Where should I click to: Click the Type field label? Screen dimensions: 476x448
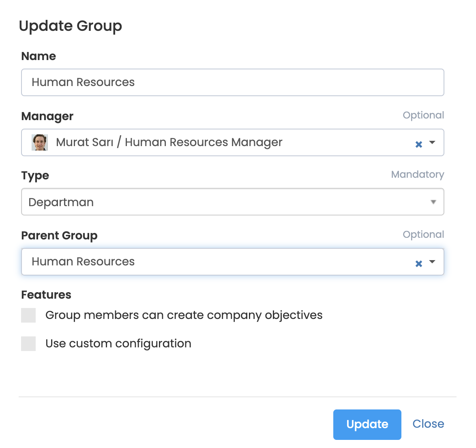35,175
